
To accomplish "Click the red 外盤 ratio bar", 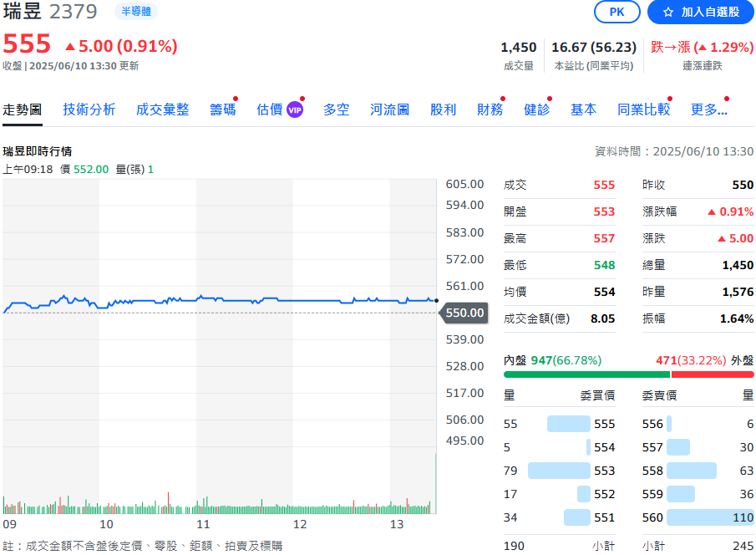I will pos(712,374).
